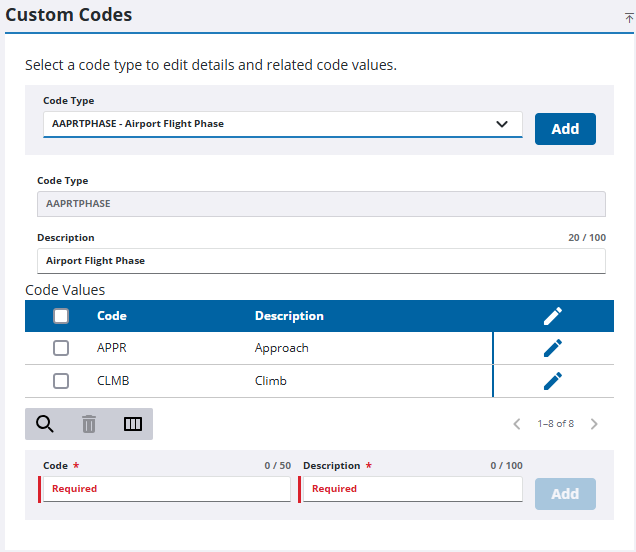Image resolution: width=636 pixels, height=552 pixels.
Task: Check the APPR row checkbox
Action: pyautogui.click(x=61, y=348)
